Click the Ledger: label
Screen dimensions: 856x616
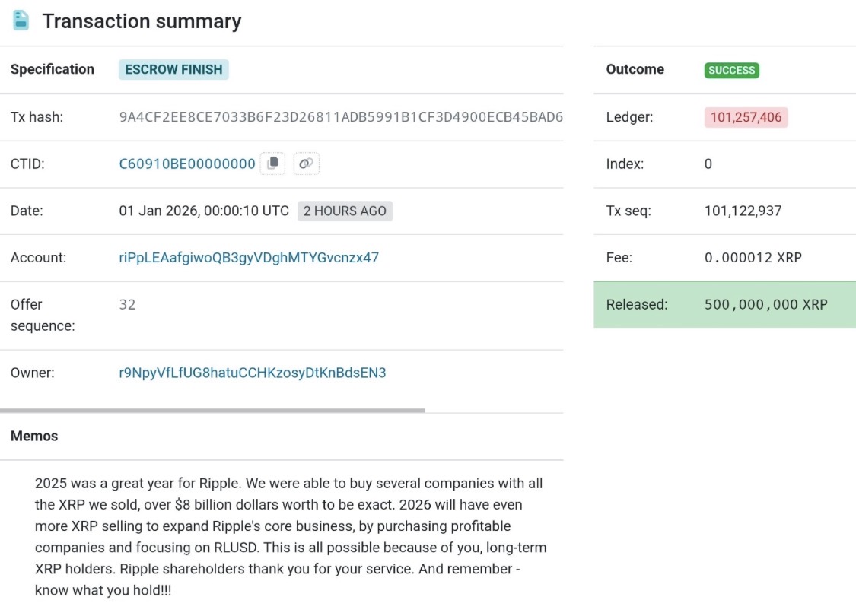point(629,117)
